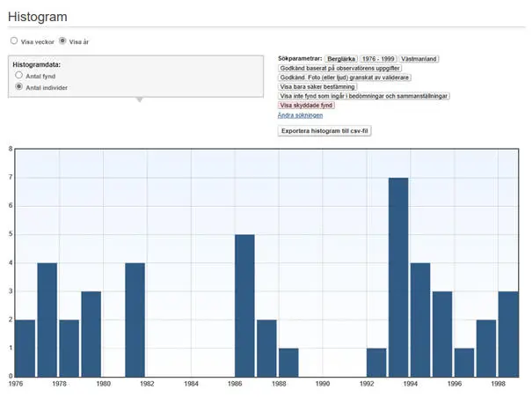The image size is (532, 397).
Task: Click the 1981 bar in the histogram
Action: tap(135, 320)
